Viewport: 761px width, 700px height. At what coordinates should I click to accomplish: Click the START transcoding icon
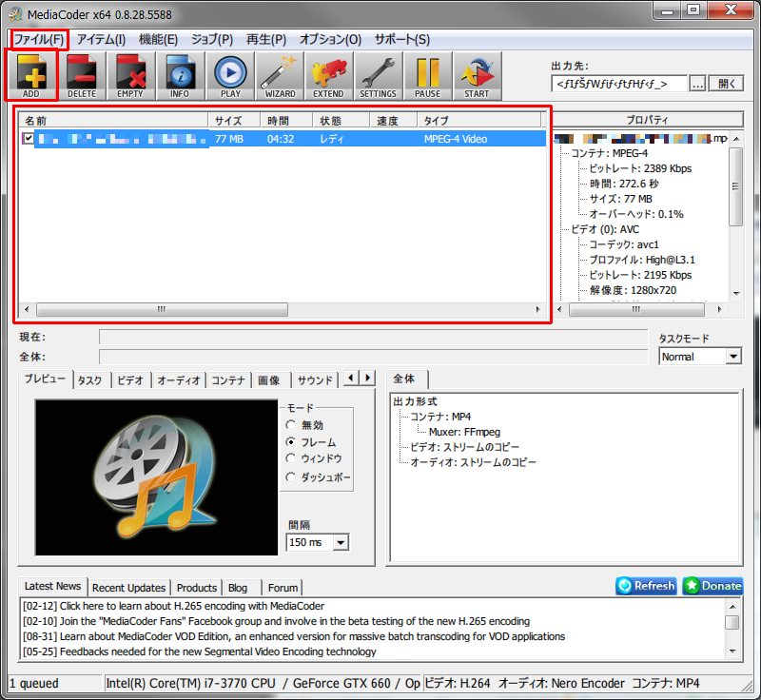tap(478, 76)
